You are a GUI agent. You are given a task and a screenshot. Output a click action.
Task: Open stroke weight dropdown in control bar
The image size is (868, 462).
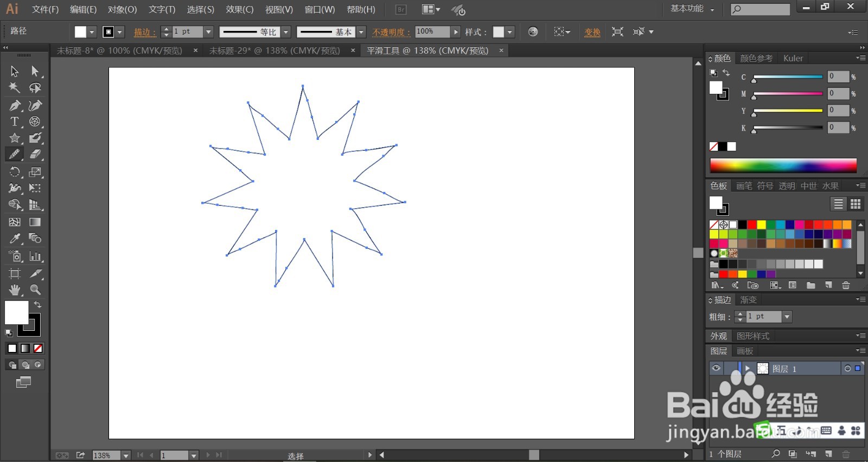click(x=208, y=32)
